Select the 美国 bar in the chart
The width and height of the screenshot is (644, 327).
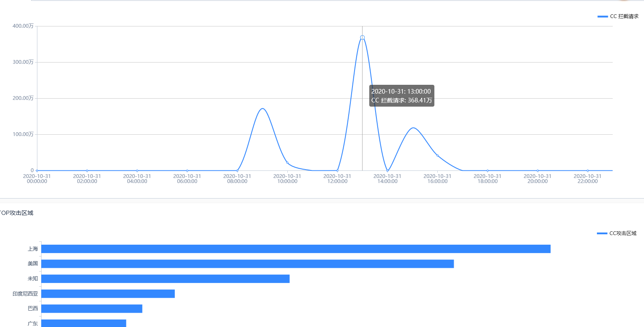[247, 264]
